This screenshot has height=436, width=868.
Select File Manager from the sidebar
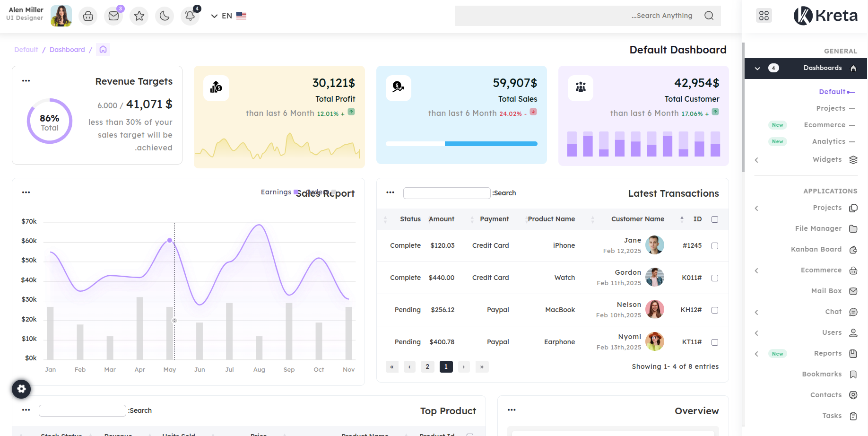(818, 228)
